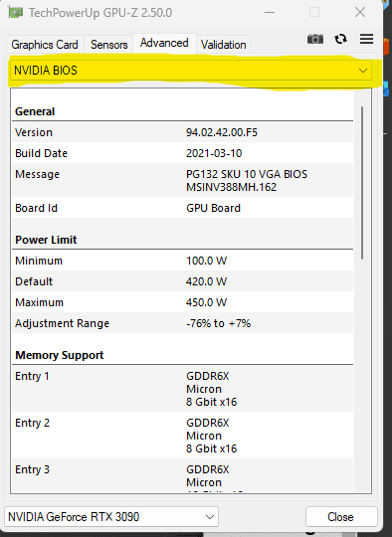392x537 pixels.
Task: Click the Power Limit section header
Action: tap(46, 240)
